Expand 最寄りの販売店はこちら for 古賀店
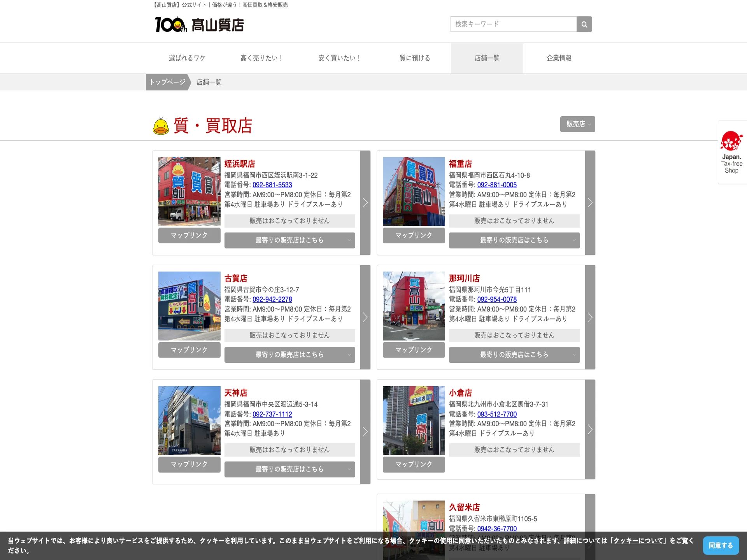 point(290,355)
